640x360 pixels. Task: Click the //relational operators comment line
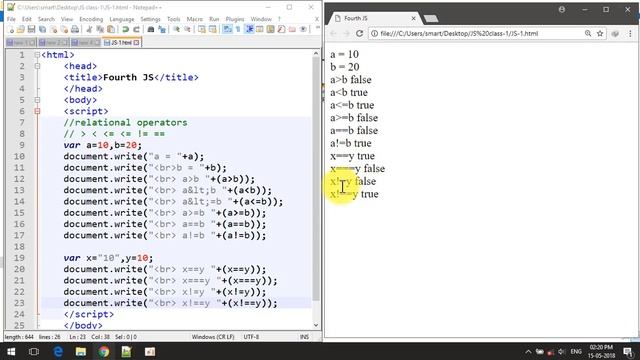pos(125,122)
